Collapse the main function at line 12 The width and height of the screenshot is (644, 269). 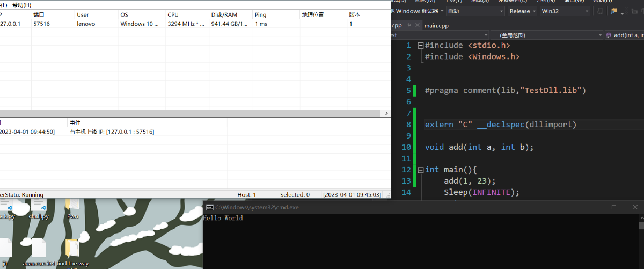pos(420,170)
